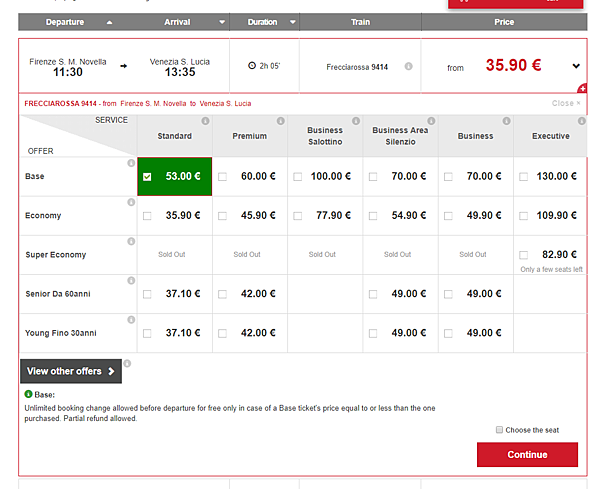Open info icon for Young Fino 30anni offer
Viewport: 600px width, 489px height.
tap(131, 319)
